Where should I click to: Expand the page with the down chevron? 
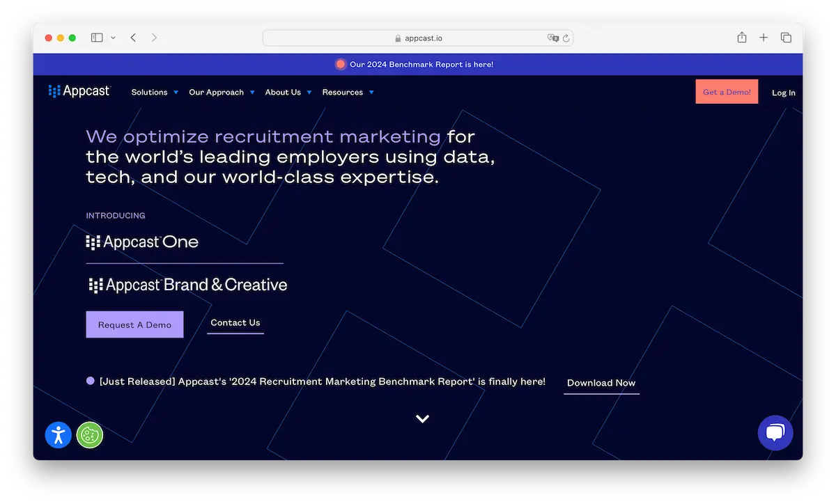tap(421, 418)
